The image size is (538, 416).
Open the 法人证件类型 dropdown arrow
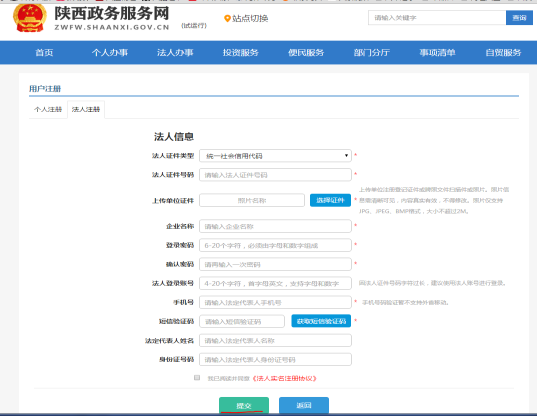[346, 155]
